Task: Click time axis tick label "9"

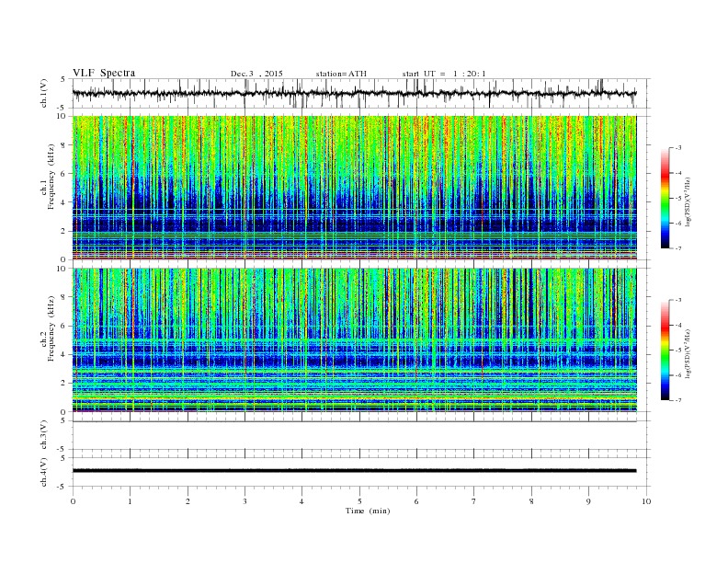Action: pos(588,501)
